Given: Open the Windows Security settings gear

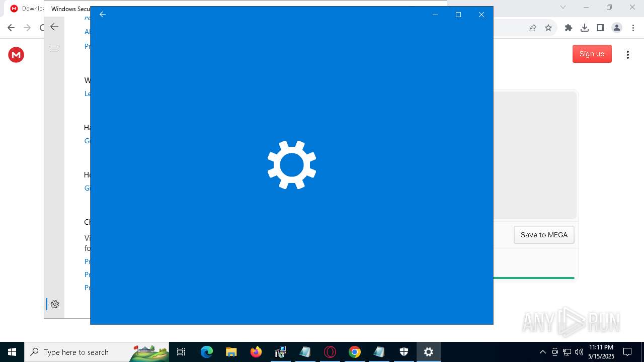Looking at the screenshot, I should (55, 304).
